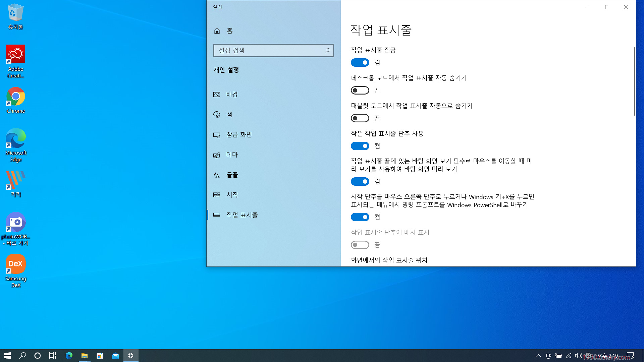Screen dimensions: 644x362
Task: Disable 작은 작업 표시줄 단추 사용 toggle
Action: tap(360, 146)
